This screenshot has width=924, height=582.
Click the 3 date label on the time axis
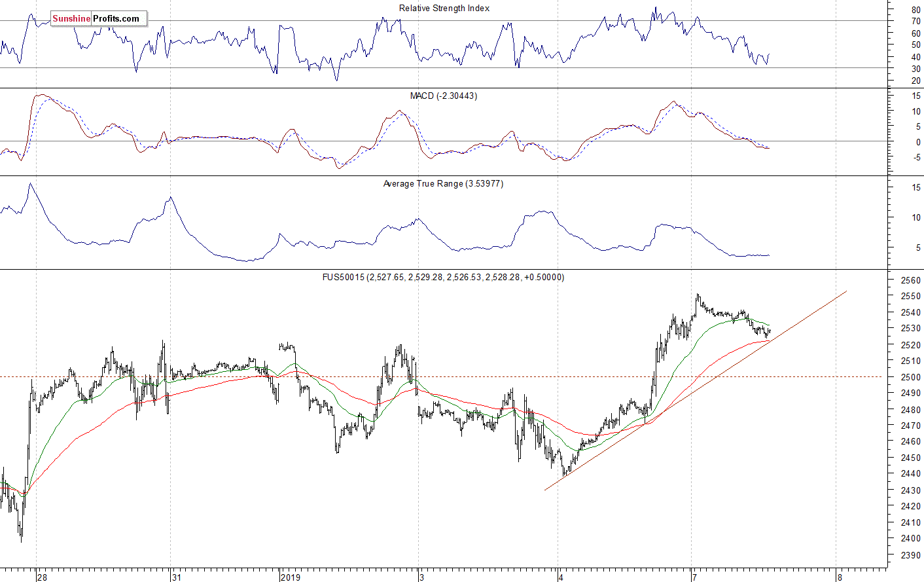pyautogui.click(x=422, y=577)
